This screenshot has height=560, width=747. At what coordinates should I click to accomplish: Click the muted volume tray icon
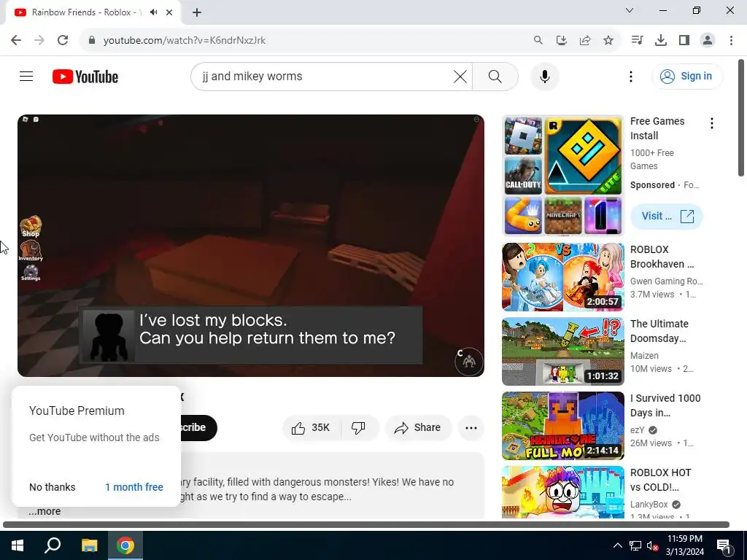[653, 545]
